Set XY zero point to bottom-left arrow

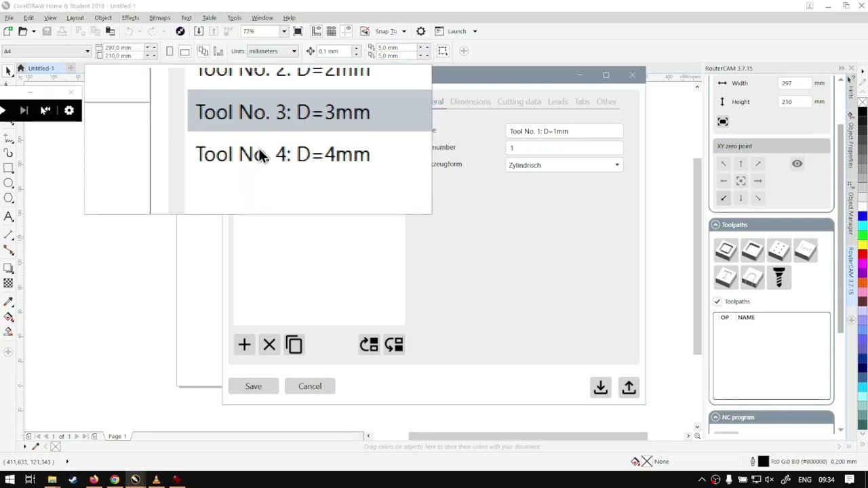coord(724,198)
